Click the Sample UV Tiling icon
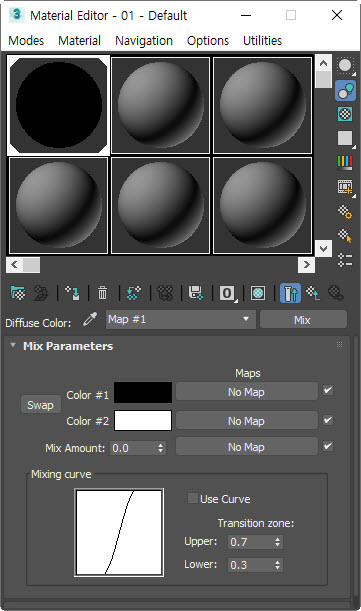 point(345,138)
